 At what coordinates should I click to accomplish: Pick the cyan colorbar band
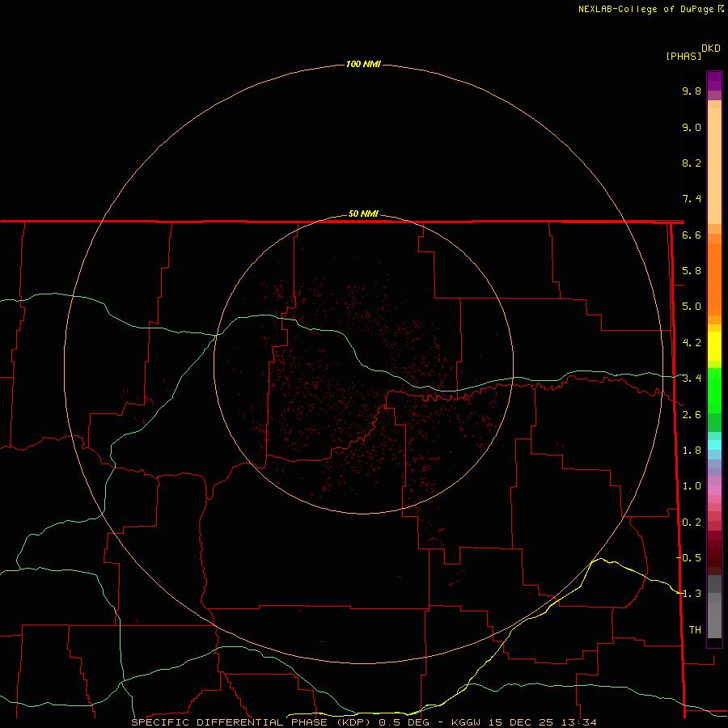pyautogui.click(x=714, y=445)
